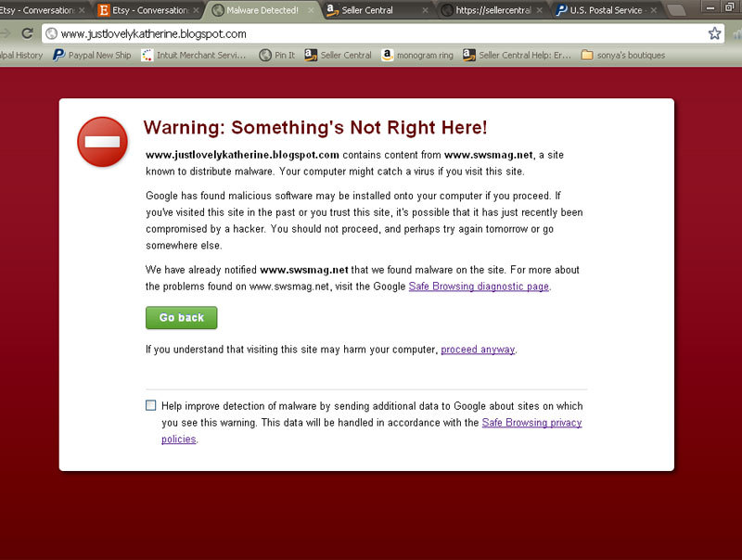The image size is (742, 560).
Task: Click the reload page icon
Action: (x=28, y=33)
